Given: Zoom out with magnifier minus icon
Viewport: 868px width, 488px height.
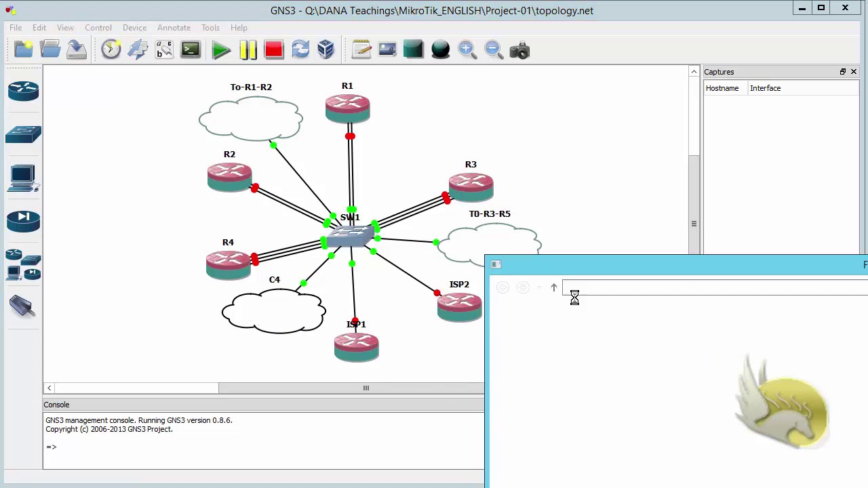Looking at the screenshot, I should [493, 49].
